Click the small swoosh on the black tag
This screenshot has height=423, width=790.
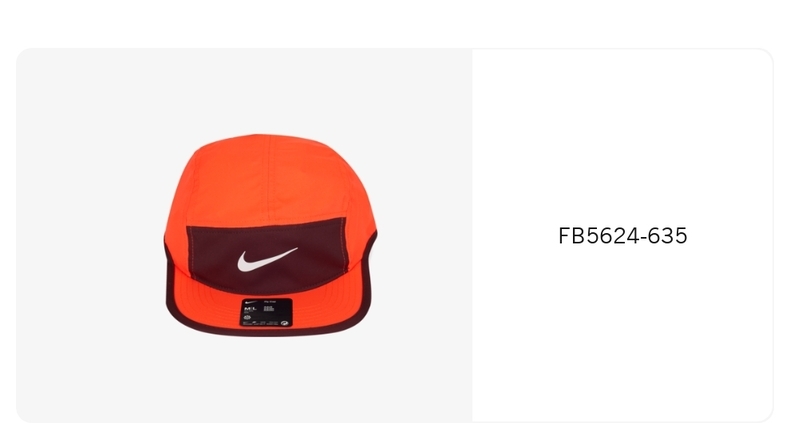coord(250,303)
